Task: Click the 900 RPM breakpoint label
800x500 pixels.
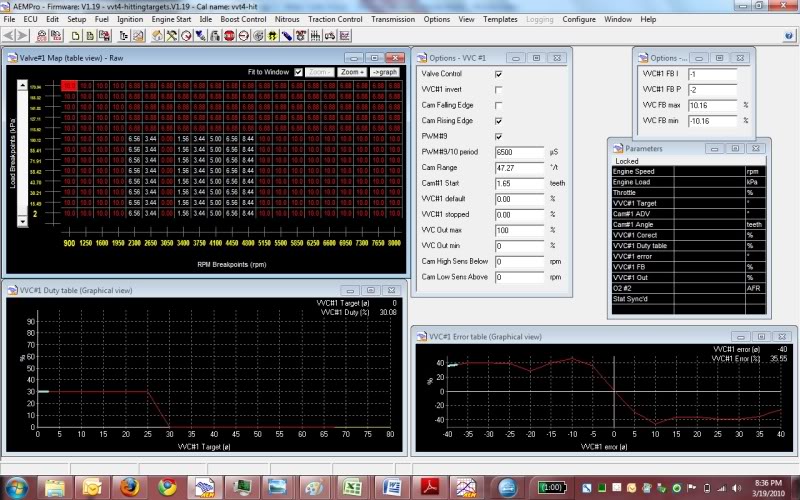Action: pyautogui.click(x=69, y=243)
